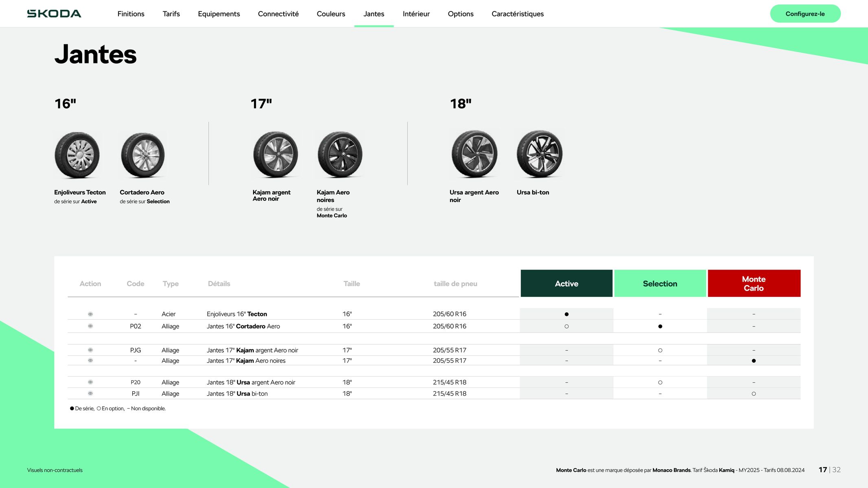
Task: Click the PJI code cell
Action: (136, 394)
